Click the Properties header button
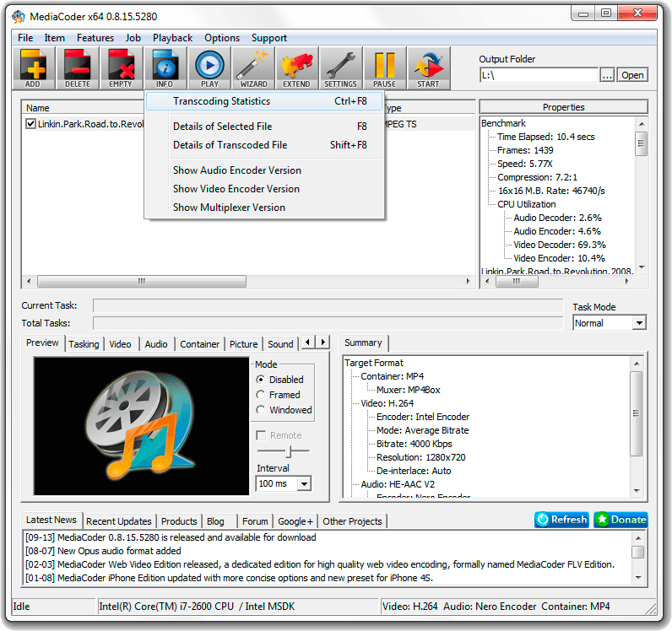The image size is (672, 631). pos(563,107)
